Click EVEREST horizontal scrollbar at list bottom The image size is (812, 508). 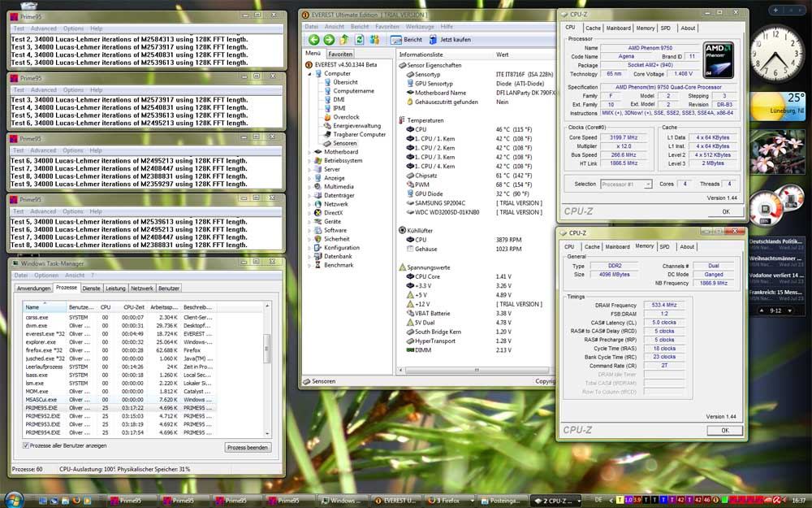tap(477, 370)
